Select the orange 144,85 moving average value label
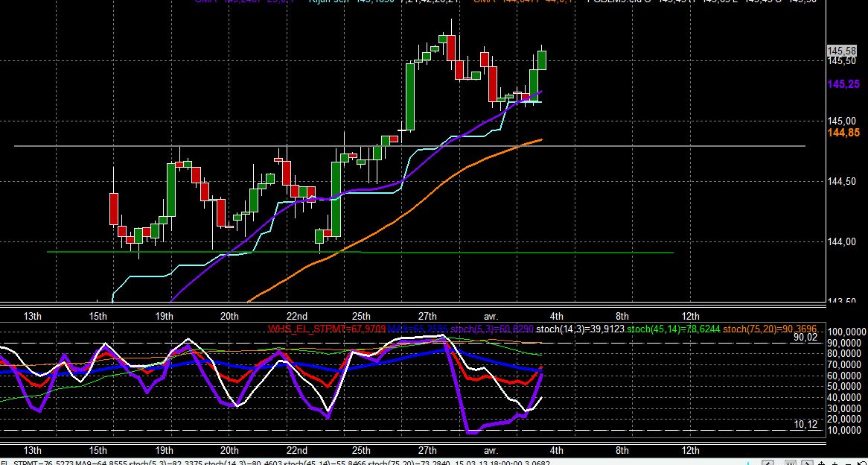The width and height of the screenshot is (868, 465). [x=843, y=133]
